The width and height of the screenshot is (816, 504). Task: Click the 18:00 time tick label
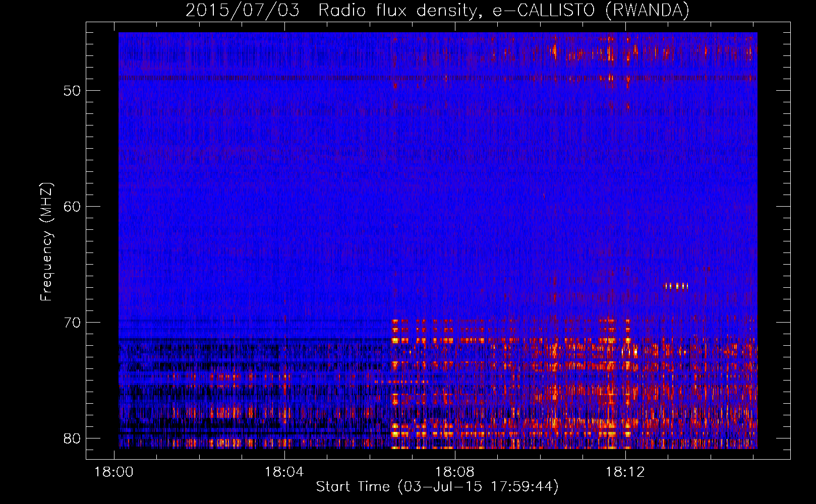pos(114,472)
